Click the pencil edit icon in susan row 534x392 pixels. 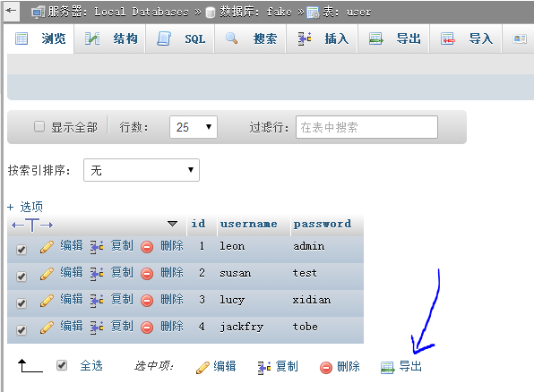47,274
